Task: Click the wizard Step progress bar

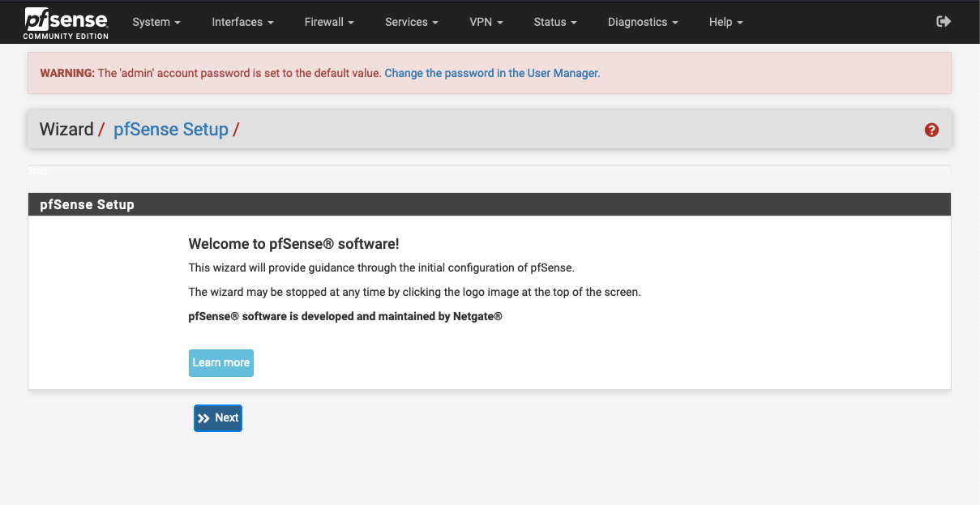Action: tap(490, 170)
